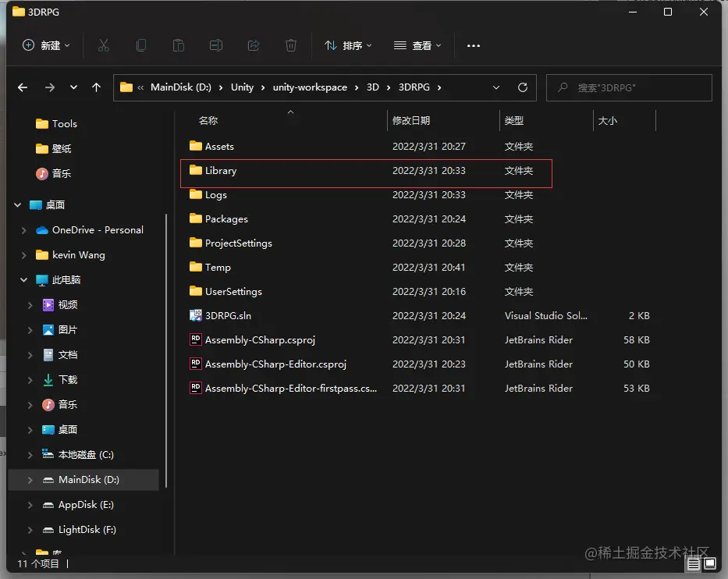Select Tools in the quick access list
This screenshot has height=579, width=728.
[x=65, y=123]
